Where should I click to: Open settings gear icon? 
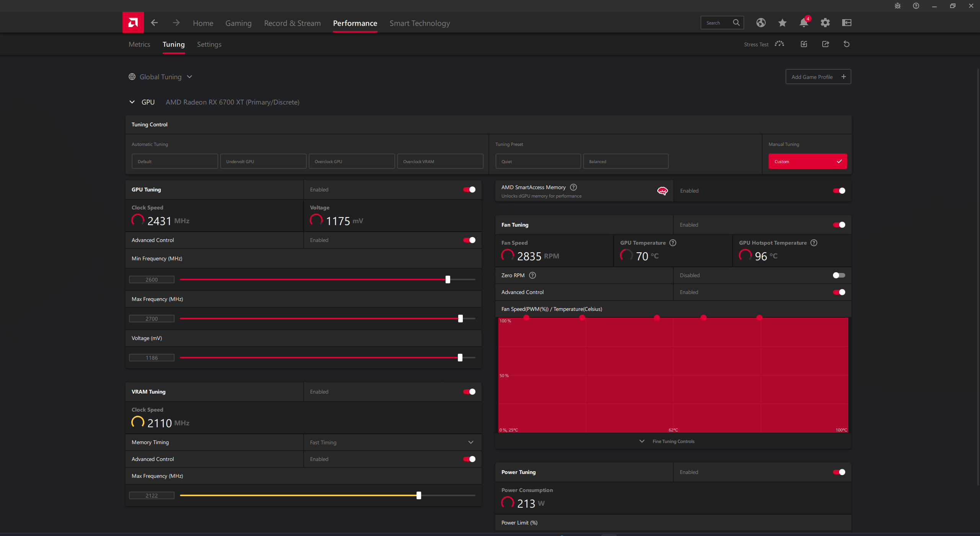825,23
